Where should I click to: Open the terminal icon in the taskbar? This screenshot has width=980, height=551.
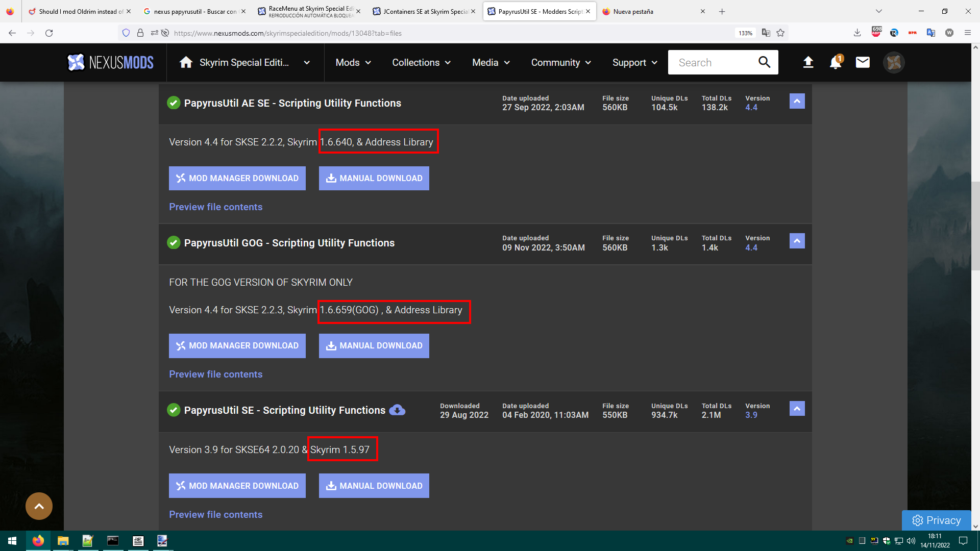pyautogui.click(x=113, y=541)
